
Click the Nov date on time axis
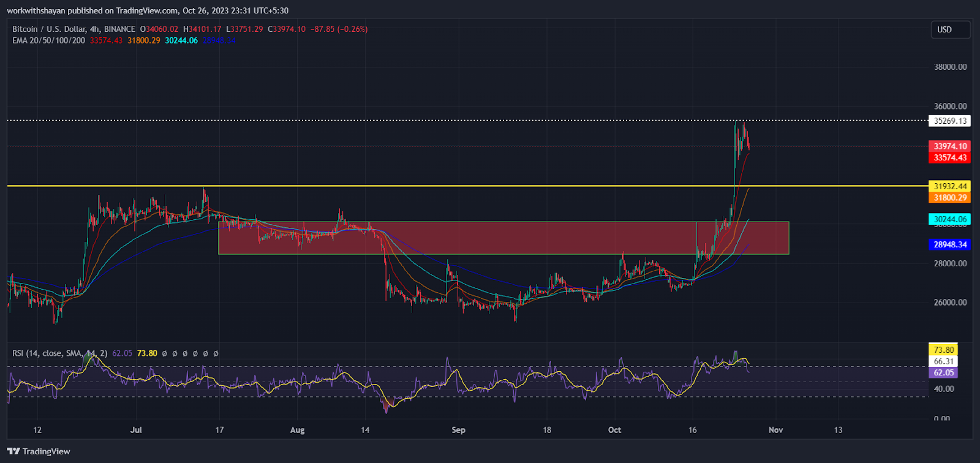775,430
